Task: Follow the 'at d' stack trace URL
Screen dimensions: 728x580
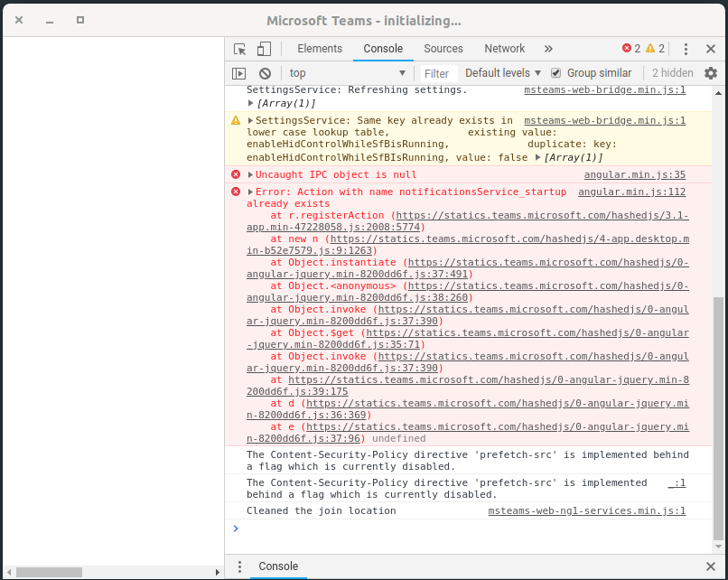Action: pos(468,408)
